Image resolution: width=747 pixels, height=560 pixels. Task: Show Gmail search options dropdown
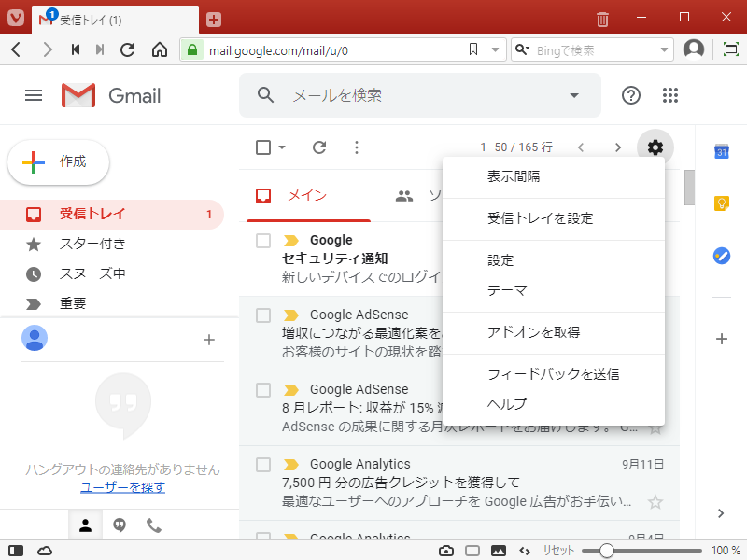pos(574,95)
